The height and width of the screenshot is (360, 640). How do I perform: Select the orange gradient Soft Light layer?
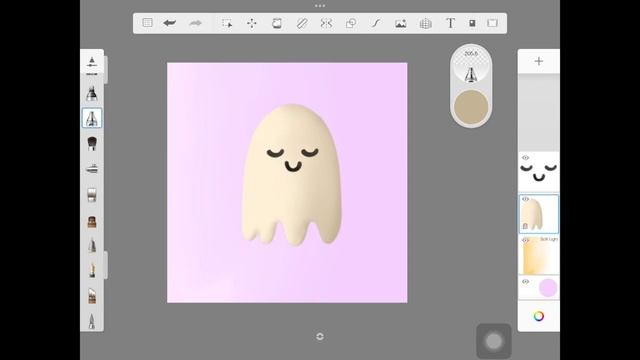point(539,255)
